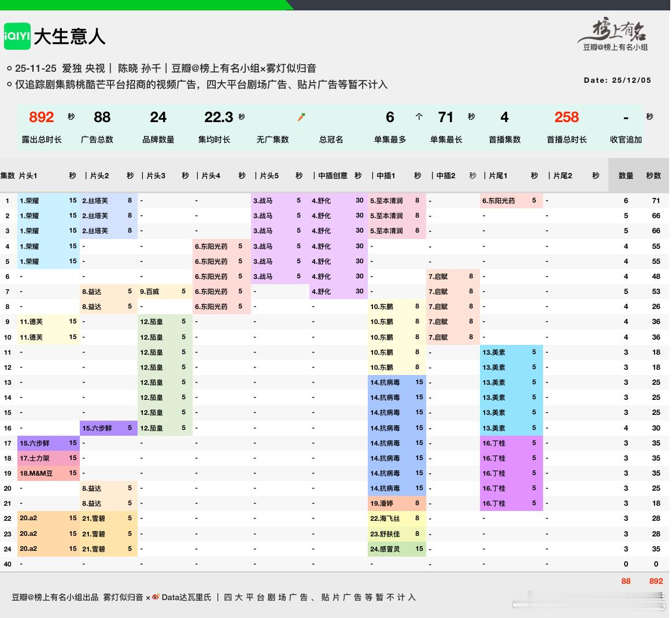Click the 广告总数 label
The width and height of the screenshot is (672, 618).
click(97, 139)
